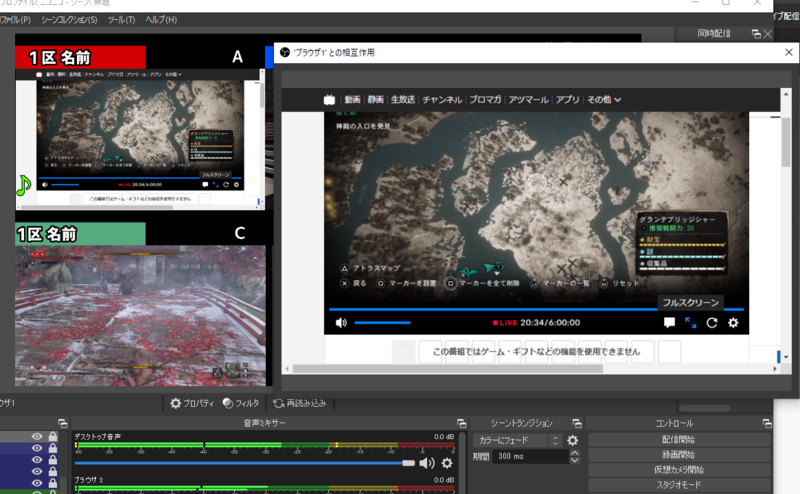Open desktop audio settings gear in mixer
This screenshot has width=800, height=494.
point(447,463)
